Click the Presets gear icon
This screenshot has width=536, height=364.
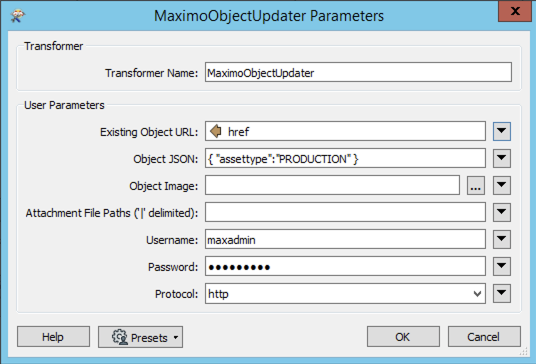[x=120, y=337]
